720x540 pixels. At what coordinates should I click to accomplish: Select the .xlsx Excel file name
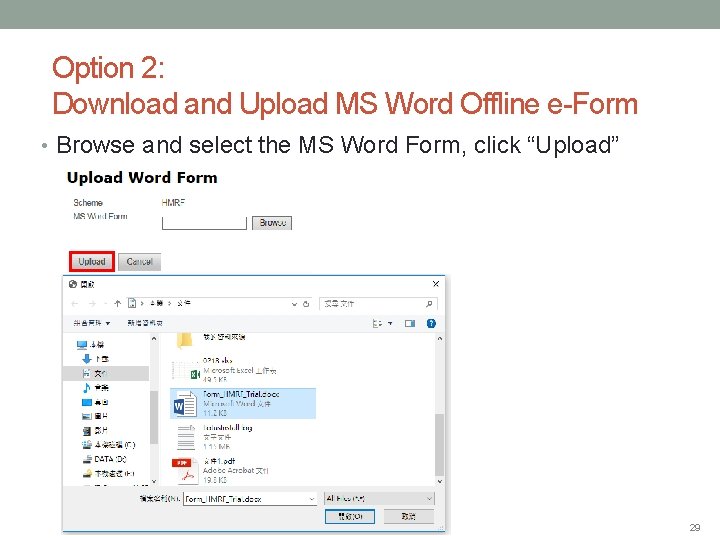coord(217,360)
